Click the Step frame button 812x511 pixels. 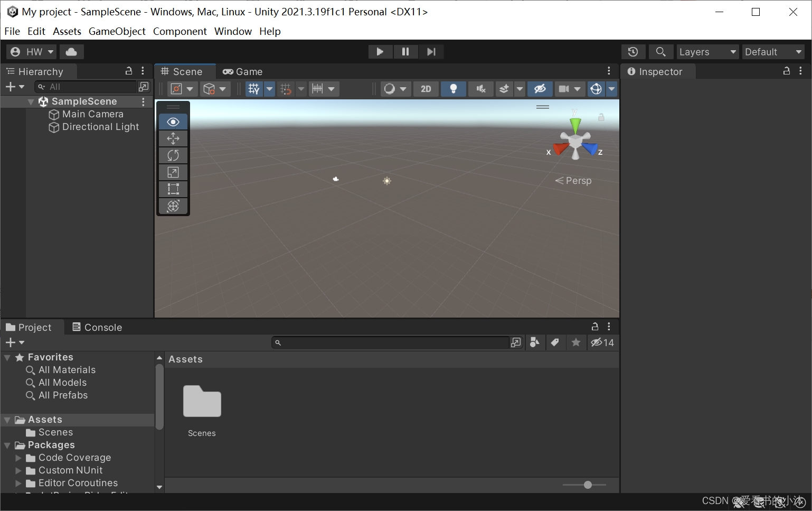pos(431,52)
